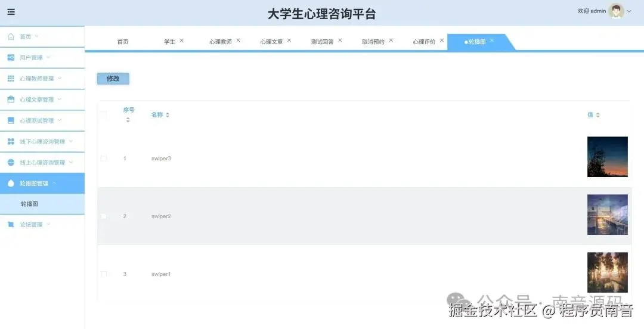
Task: Click the 轮播图管理 droplet icon
Action: pyautogui.click(x=11, y=183)
